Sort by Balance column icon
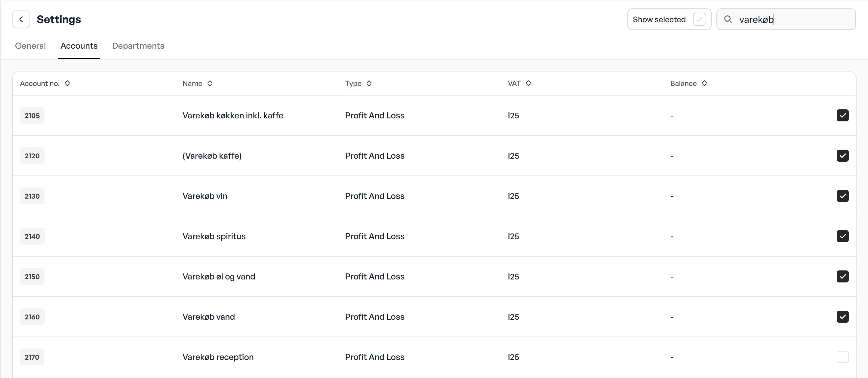Viewport: 868px width, 378px height. (704, 83)
